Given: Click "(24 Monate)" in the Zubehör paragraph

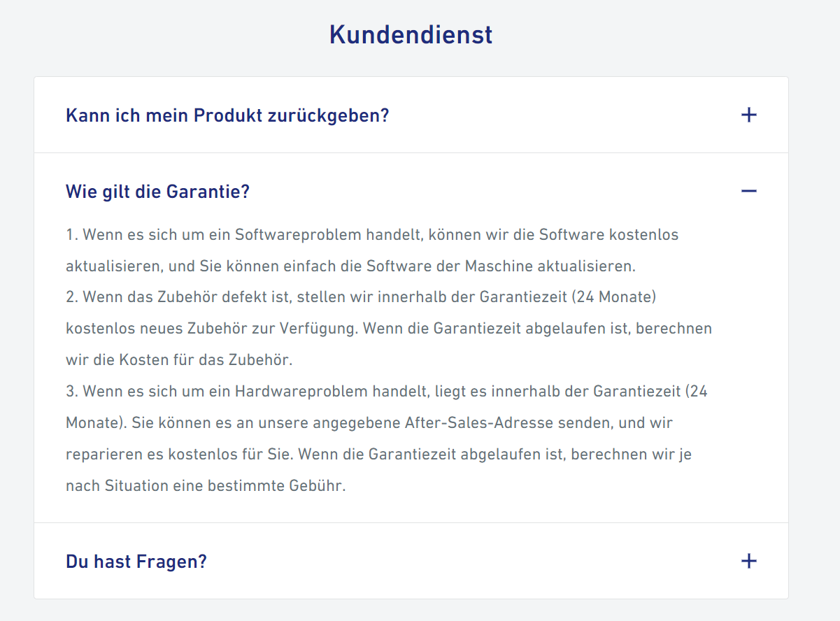Looking at the screenshot, I should tap(613, 297).
